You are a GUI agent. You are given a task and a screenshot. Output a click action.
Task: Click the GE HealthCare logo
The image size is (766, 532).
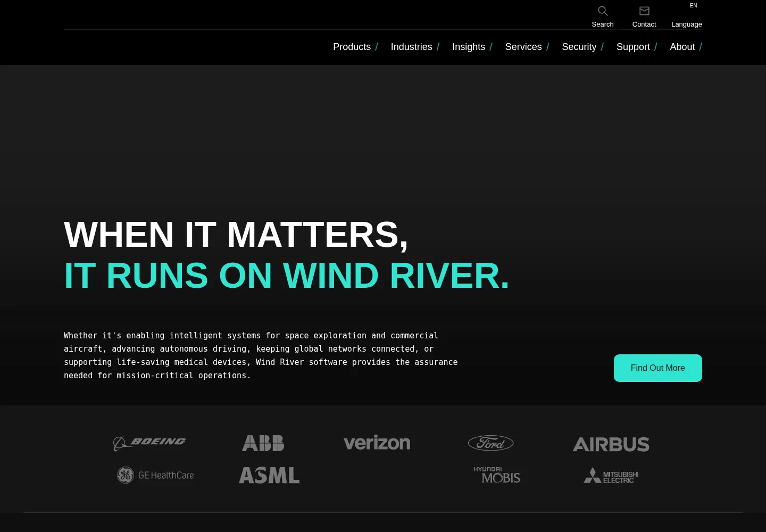tap(155, 475)
